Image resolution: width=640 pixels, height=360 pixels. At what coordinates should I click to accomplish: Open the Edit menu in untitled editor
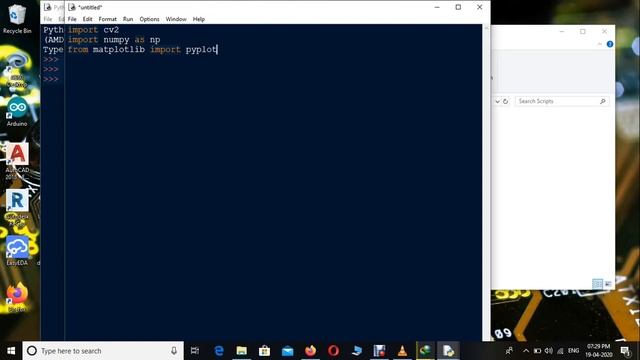(x=87, y=19)
